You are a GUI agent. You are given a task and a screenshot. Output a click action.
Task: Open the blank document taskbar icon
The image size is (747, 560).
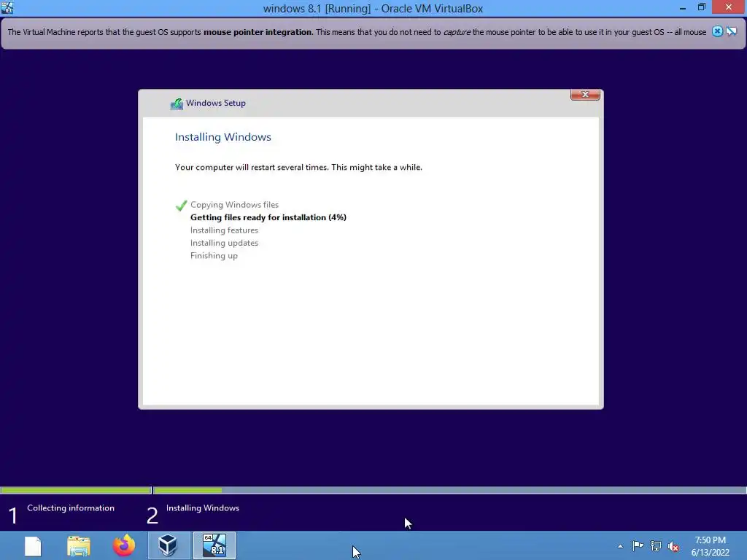[x=33, y=545]
